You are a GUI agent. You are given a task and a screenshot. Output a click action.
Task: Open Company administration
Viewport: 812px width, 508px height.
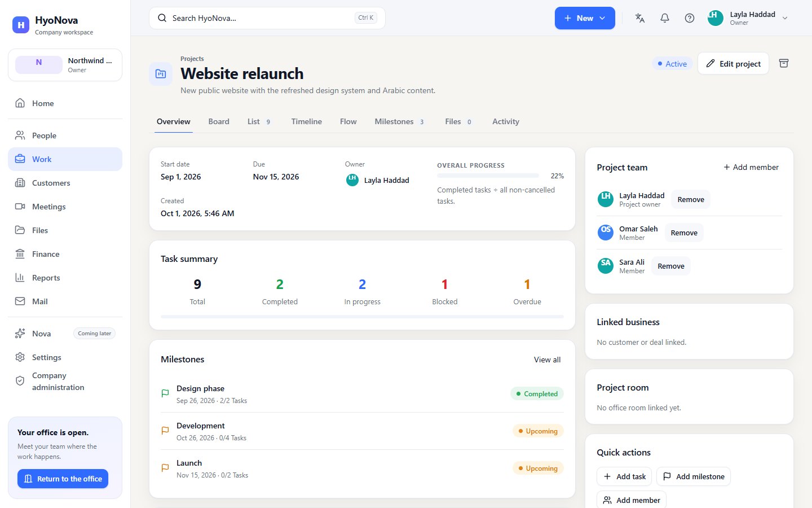point(65,382)
